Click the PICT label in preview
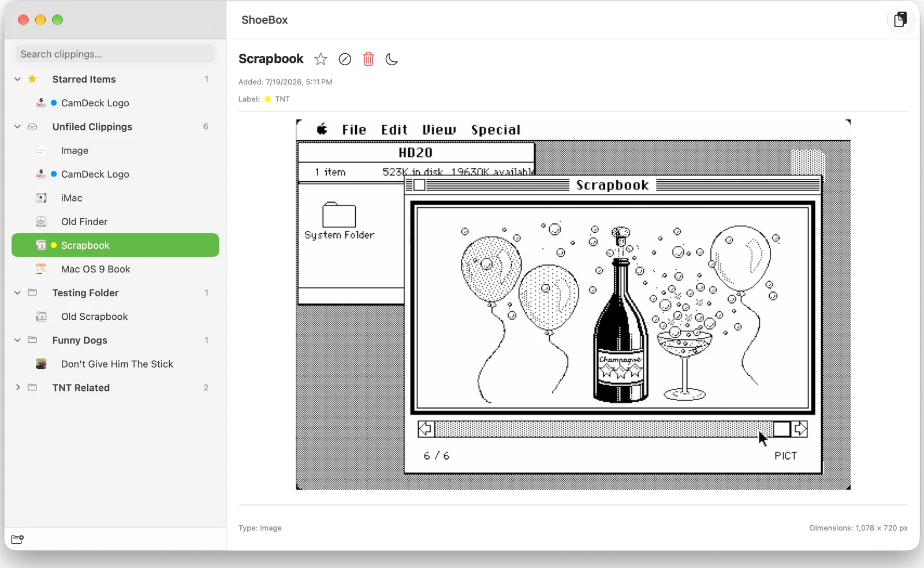The height and width of the screenshot is (568, 924). click(786, 456)
